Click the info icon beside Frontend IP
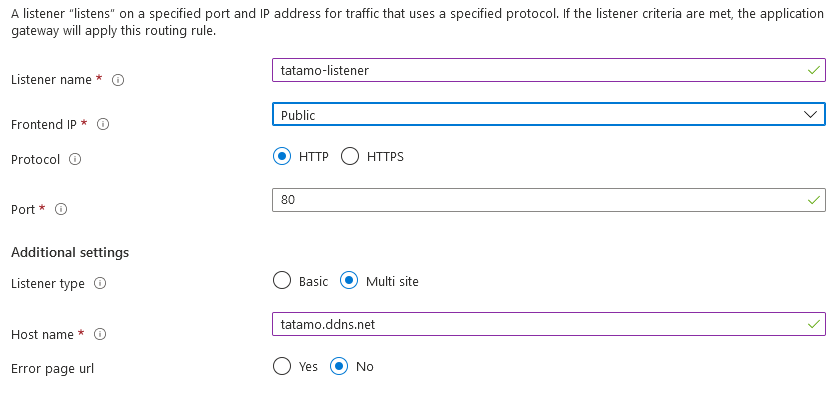Screen dimensions: 837x412 point(103,124)
